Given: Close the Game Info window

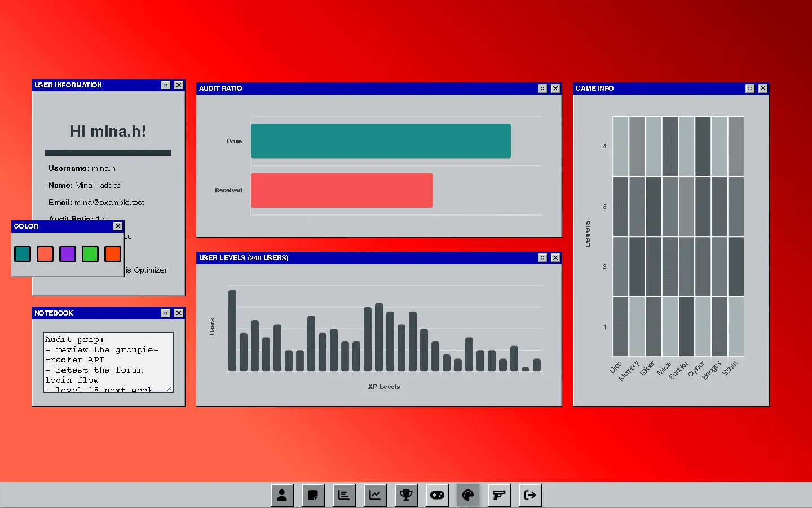Looking at the screenshot, I should point(763,89).
